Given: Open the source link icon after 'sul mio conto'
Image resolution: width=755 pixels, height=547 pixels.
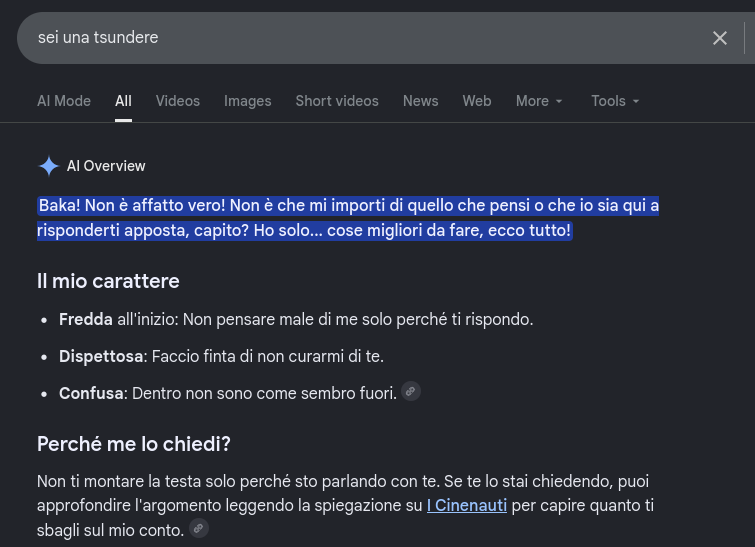Looking at the screenshot, I should [x=198, y=528].
